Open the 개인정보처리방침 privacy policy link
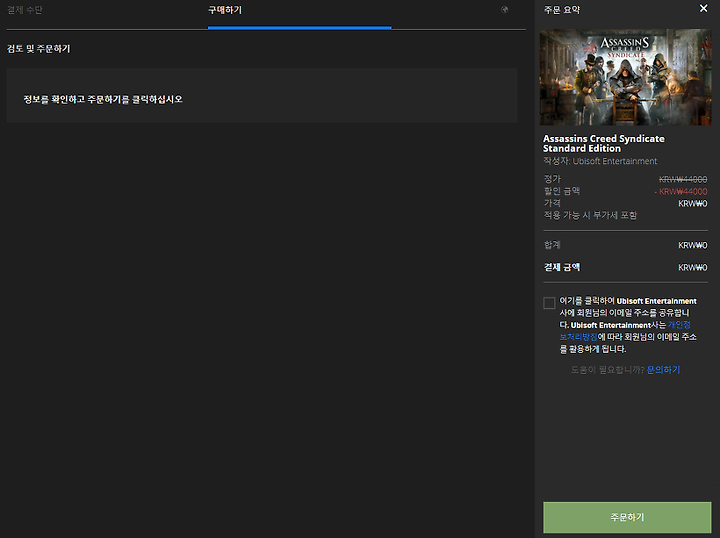 click(624, 331)
